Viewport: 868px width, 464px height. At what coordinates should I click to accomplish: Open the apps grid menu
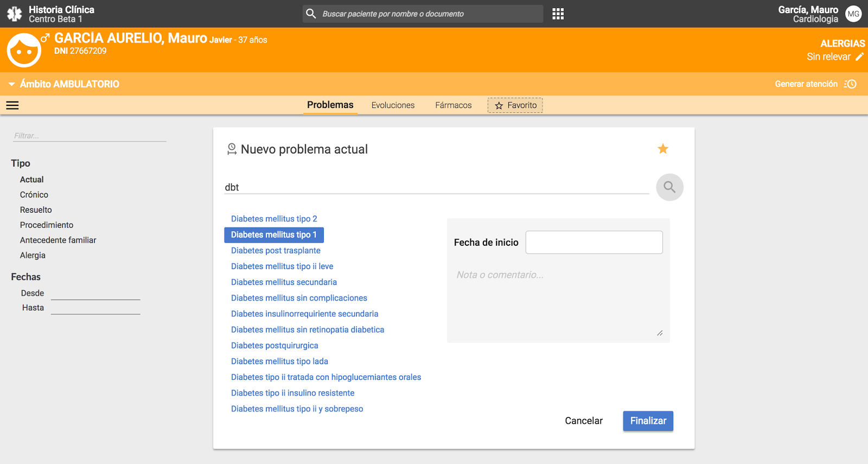coord(558,14)
